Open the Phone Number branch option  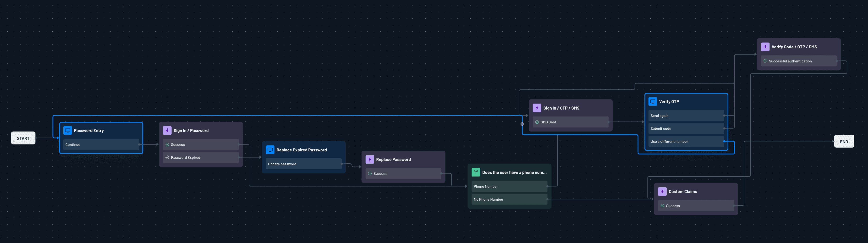(x=509, y=186)
